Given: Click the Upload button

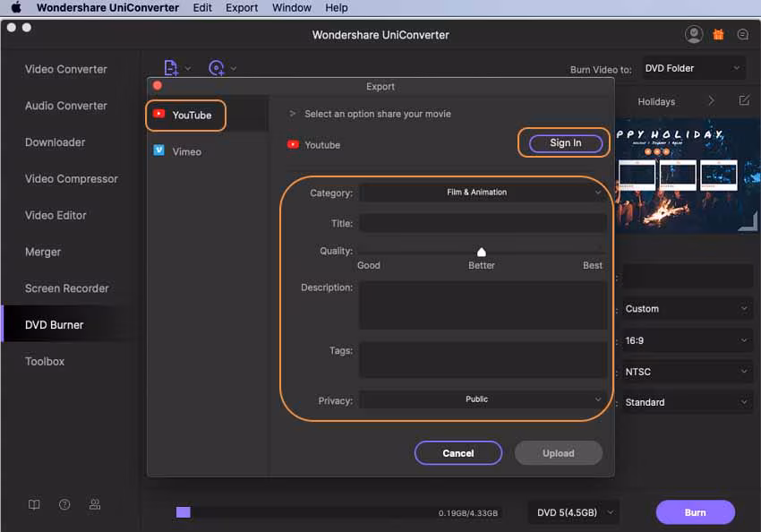Looking at the screenshot, I should coord(558,453).
